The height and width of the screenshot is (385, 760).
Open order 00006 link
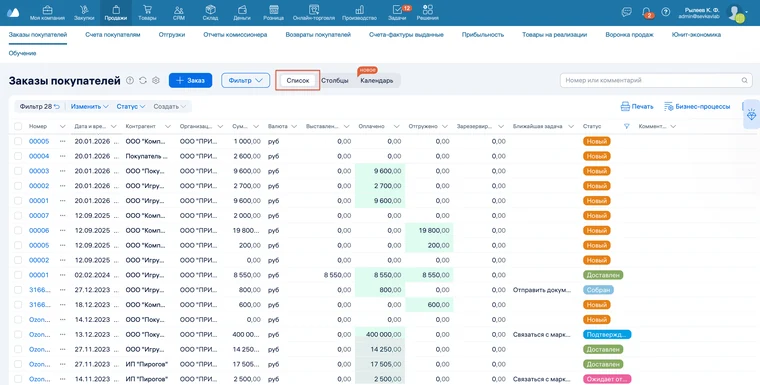[39, 230]
